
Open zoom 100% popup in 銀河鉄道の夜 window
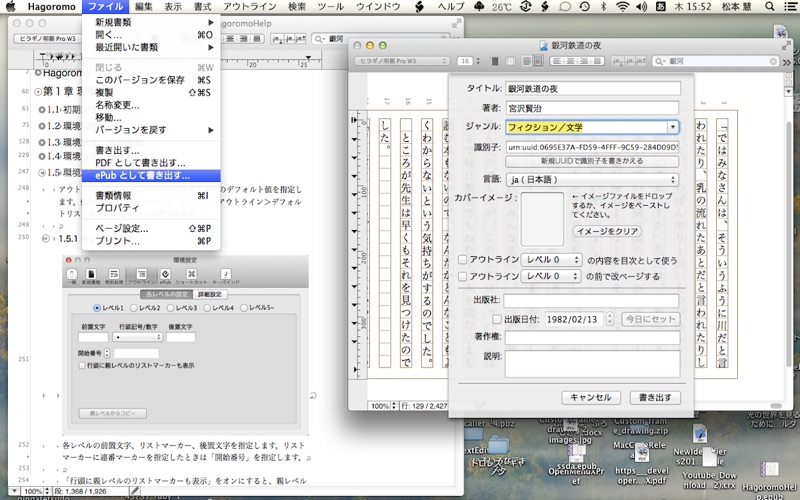[383, 406]
